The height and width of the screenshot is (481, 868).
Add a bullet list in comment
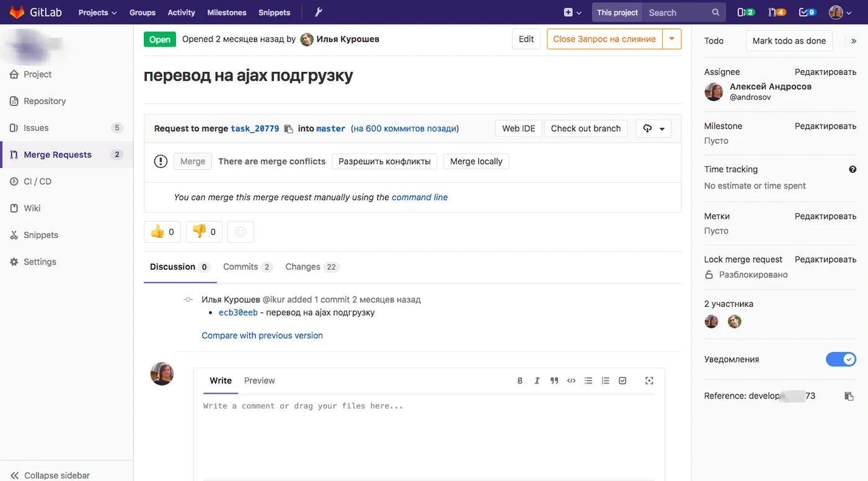pyautogui.click(x=588, y=381)
